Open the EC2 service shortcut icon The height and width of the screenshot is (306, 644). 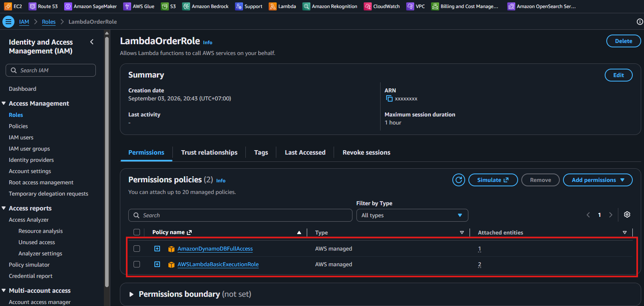pos(8,6)
